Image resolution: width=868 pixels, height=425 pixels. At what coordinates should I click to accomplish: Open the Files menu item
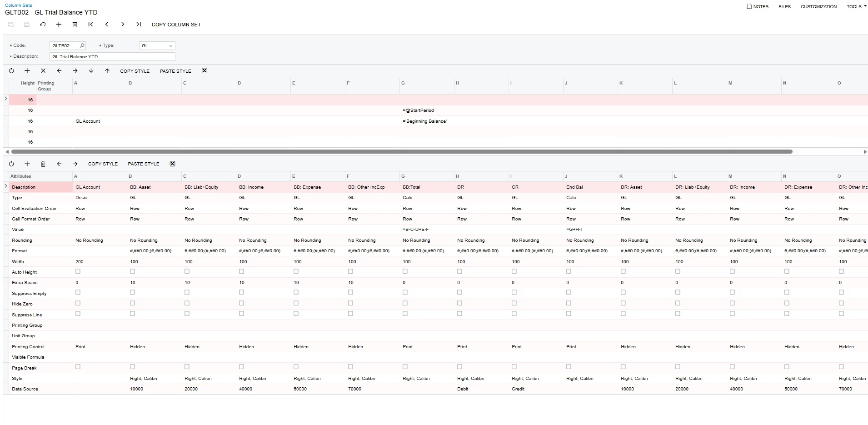click(x=784, y=6)
